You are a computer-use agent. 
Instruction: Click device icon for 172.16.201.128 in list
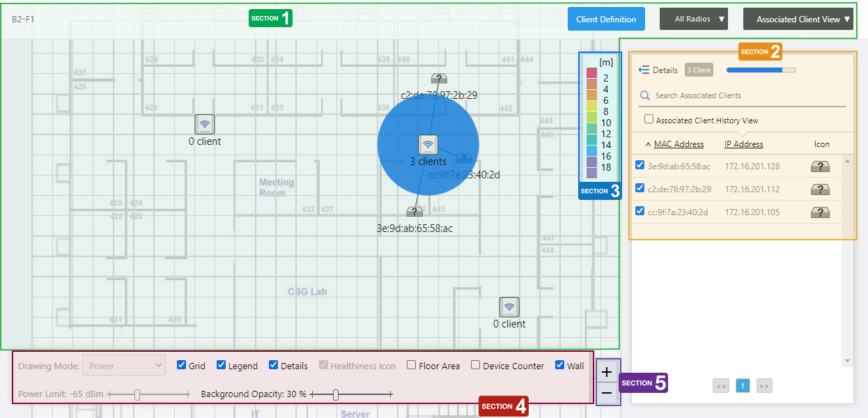point(820,167)
